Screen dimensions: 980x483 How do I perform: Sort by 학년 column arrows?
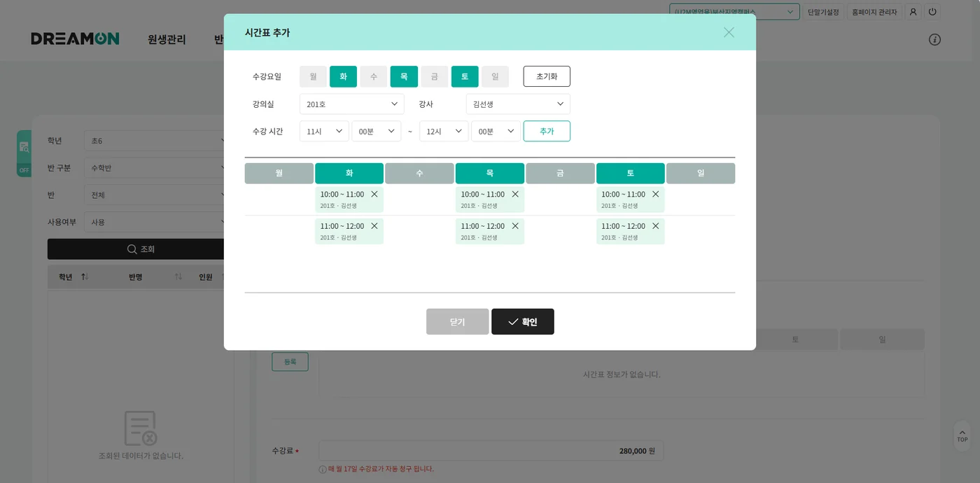coord(85,276)
